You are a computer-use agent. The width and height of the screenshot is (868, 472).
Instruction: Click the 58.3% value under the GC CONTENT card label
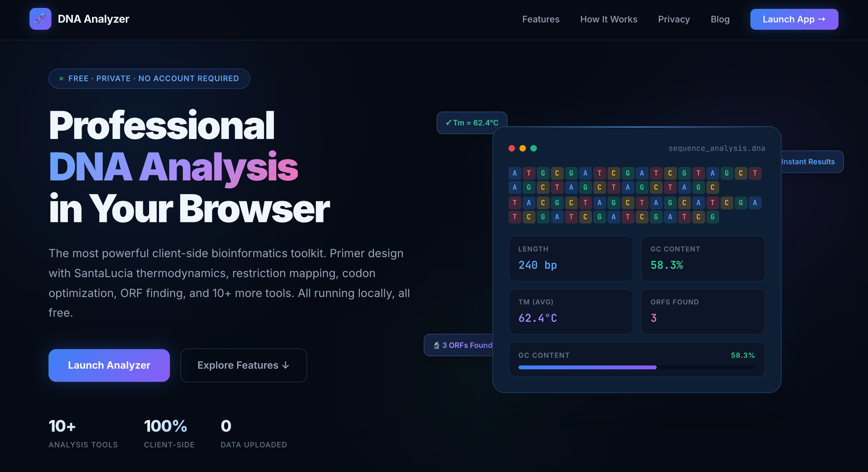coord(667,265)
